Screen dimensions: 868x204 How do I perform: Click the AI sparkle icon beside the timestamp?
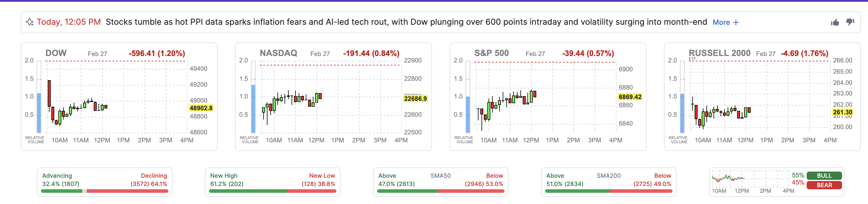30,21
